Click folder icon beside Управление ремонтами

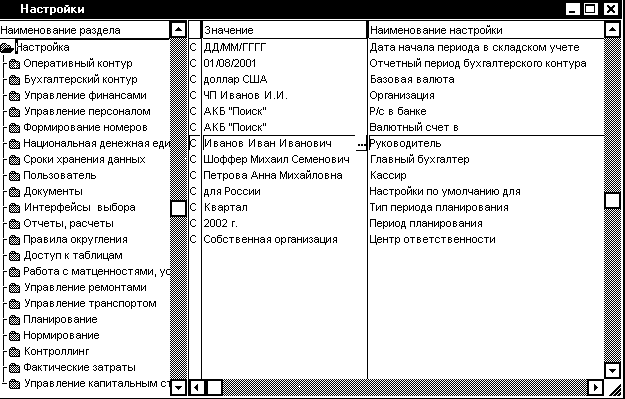point(14,288)
